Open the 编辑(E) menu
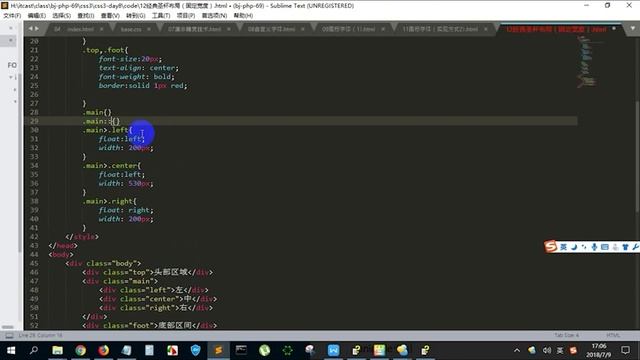The width and height of the screenshot is (640, 360). click(36, 16)
